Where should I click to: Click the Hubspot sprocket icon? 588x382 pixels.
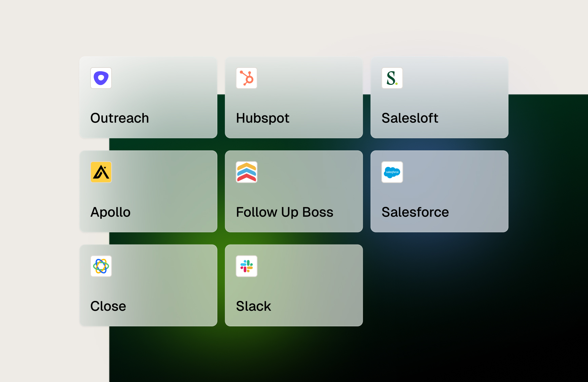247,78
